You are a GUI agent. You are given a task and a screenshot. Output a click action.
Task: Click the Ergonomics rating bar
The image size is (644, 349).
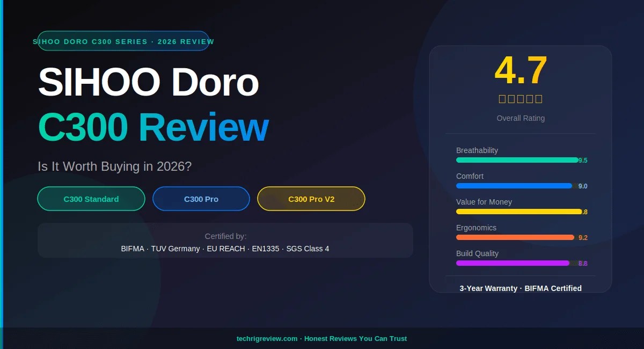tap(515, 237)
